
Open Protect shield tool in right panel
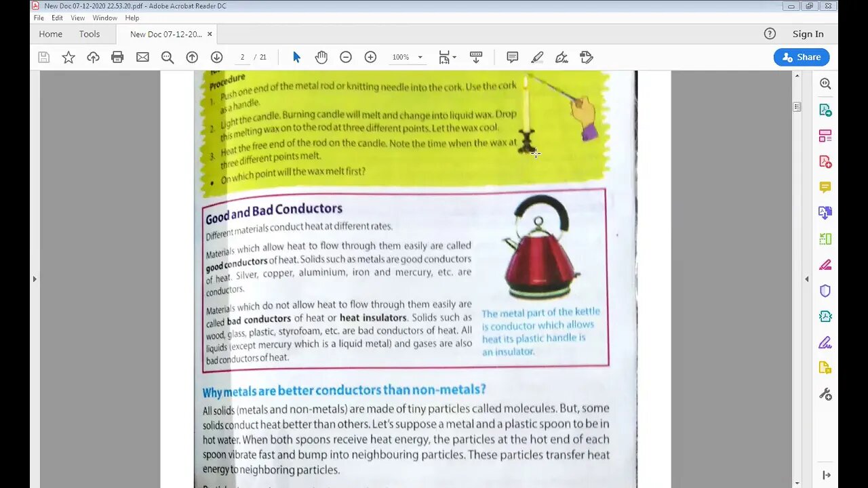(x=825, y=291)
